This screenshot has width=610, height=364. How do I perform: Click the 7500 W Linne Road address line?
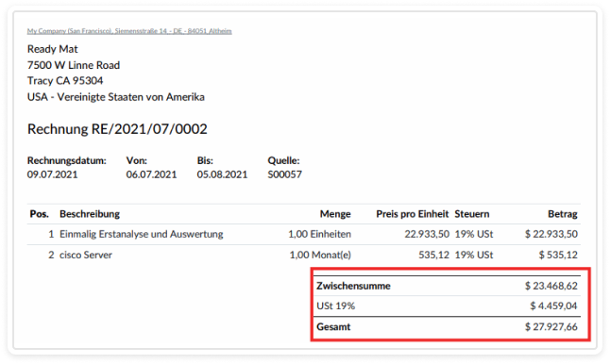coord(74,65)
